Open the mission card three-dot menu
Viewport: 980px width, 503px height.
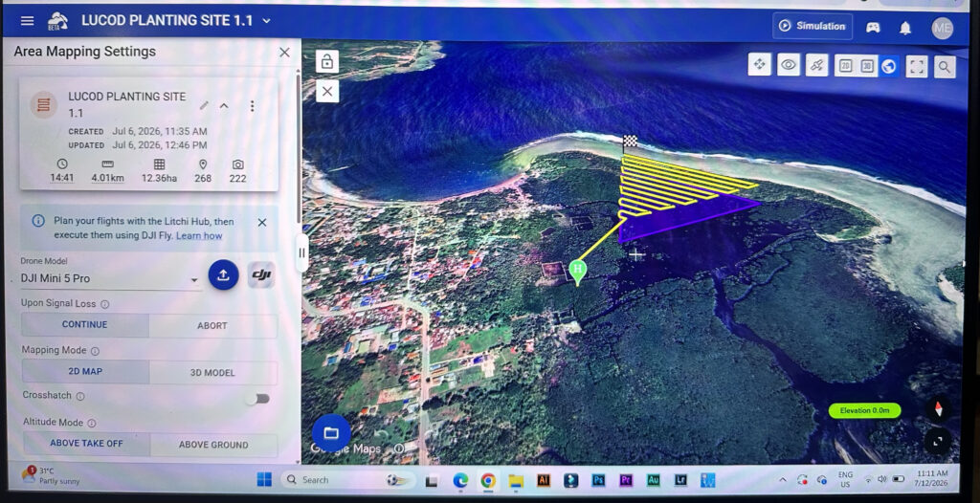(x=252, y=106)
